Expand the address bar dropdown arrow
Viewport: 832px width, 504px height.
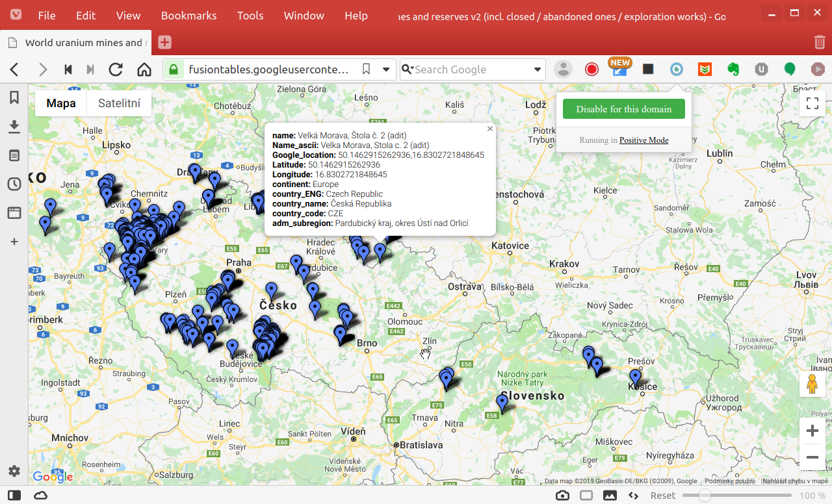pyautogui.click(x=386, y=69)
